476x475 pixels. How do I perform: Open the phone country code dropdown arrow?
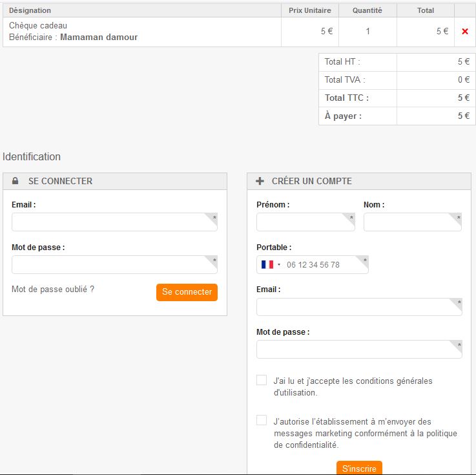279,265
